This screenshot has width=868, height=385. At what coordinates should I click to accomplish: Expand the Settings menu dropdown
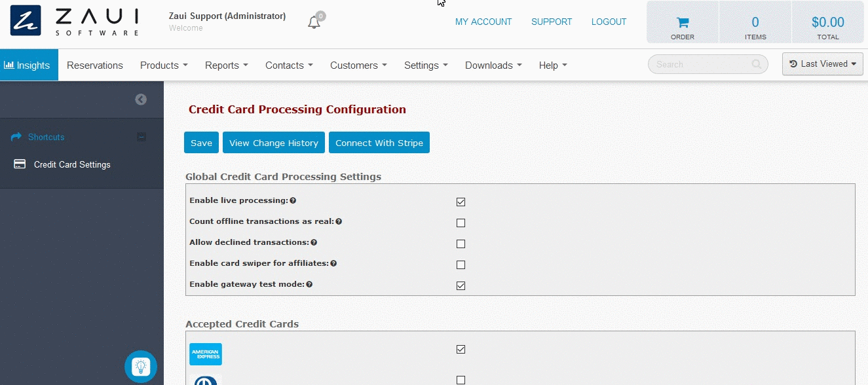pos(426,65)
